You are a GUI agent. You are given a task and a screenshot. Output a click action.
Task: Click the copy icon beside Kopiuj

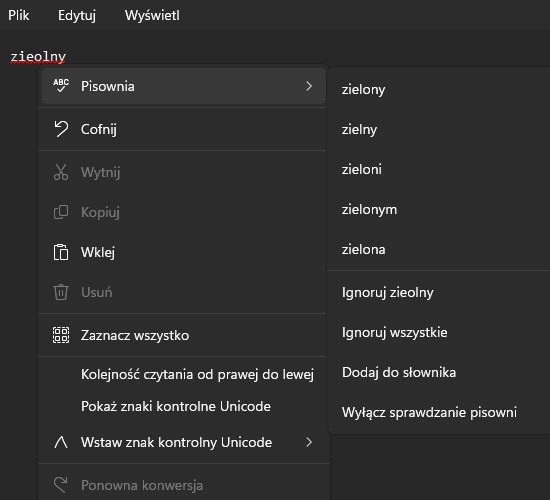pos(61,212)
